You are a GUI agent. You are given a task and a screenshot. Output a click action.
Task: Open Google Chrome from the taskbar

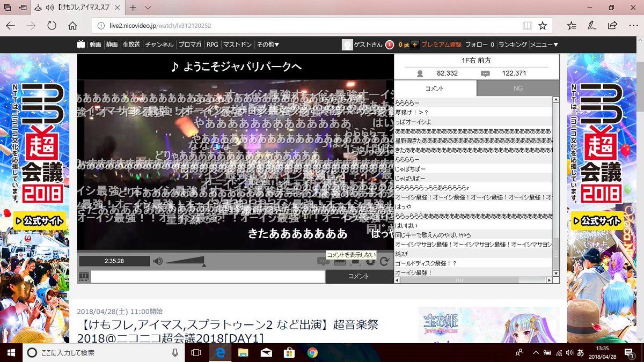[x=312, y=352]
